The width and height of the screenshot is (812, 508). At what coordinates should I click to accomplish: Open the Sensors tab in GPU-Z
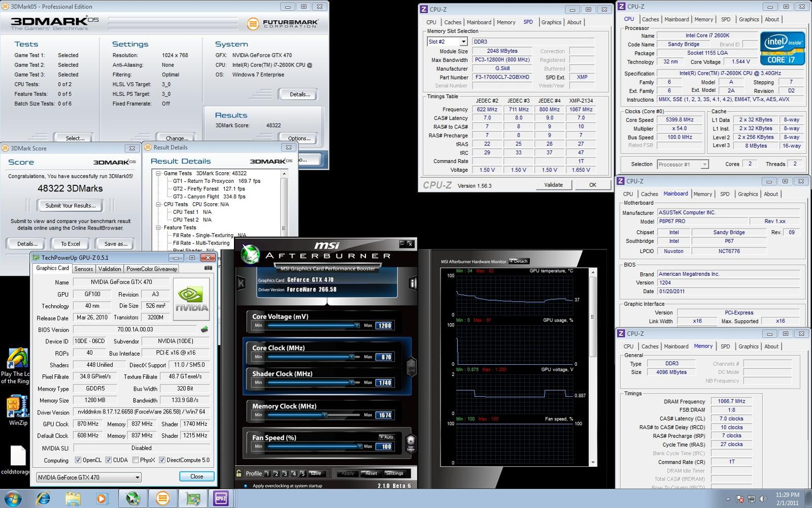84,269
